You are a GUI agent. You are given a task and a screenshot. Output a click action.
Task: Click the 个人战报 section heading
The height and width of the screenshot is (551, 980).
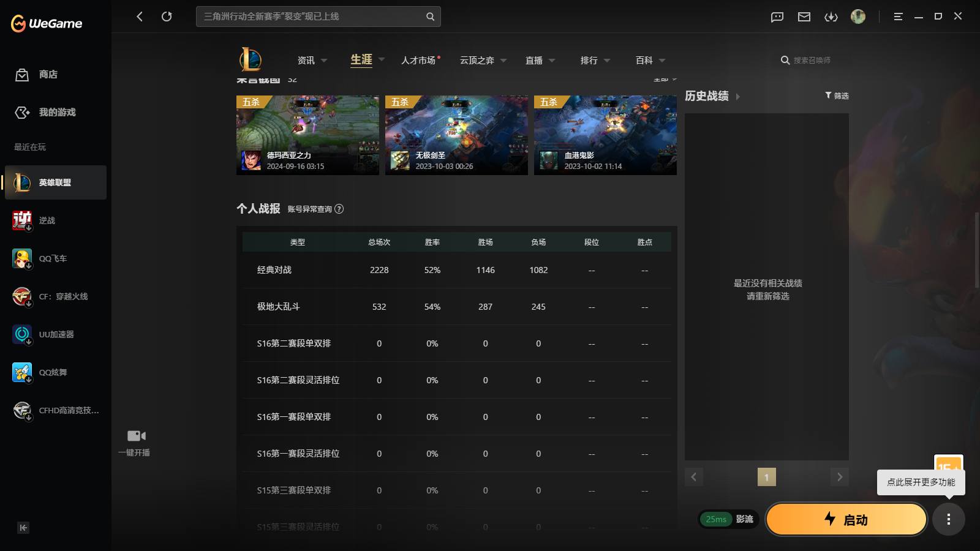coord(258,209)
